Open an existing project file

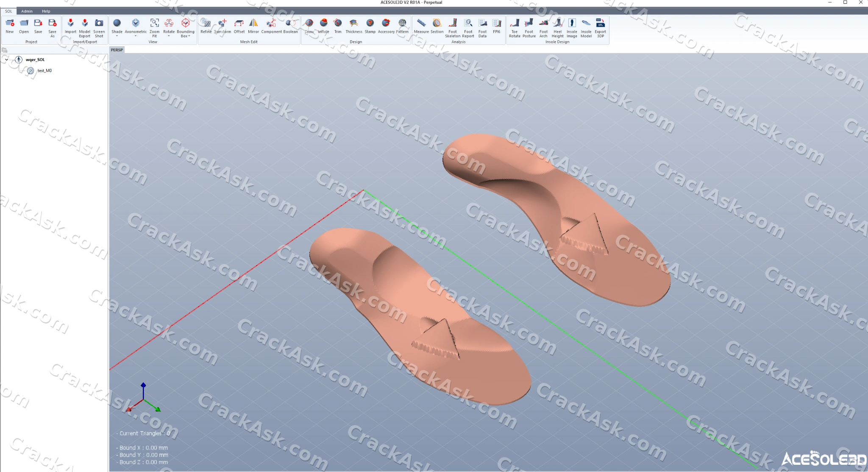24,26
